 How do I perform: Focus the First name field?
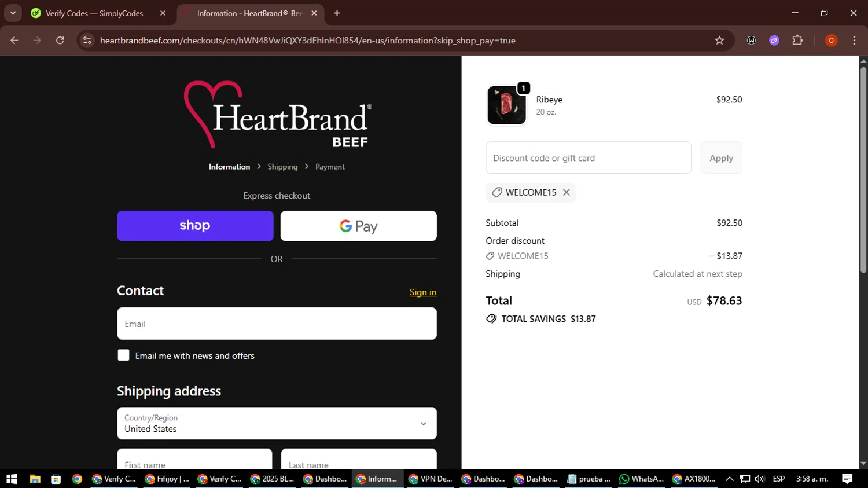pyautogui.click(x=194, y=460)
